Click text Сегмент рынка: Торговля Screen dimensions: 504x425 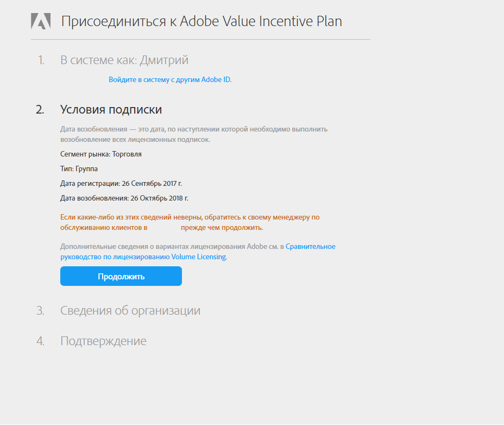tap(101, 154)
